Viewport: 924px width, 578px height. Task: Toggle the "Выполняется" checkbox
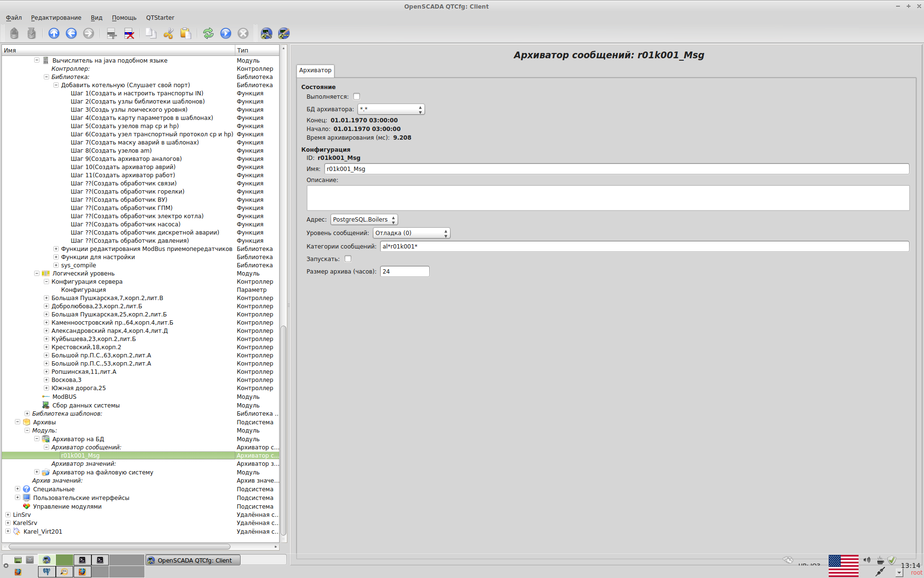[x=357, y=96]
